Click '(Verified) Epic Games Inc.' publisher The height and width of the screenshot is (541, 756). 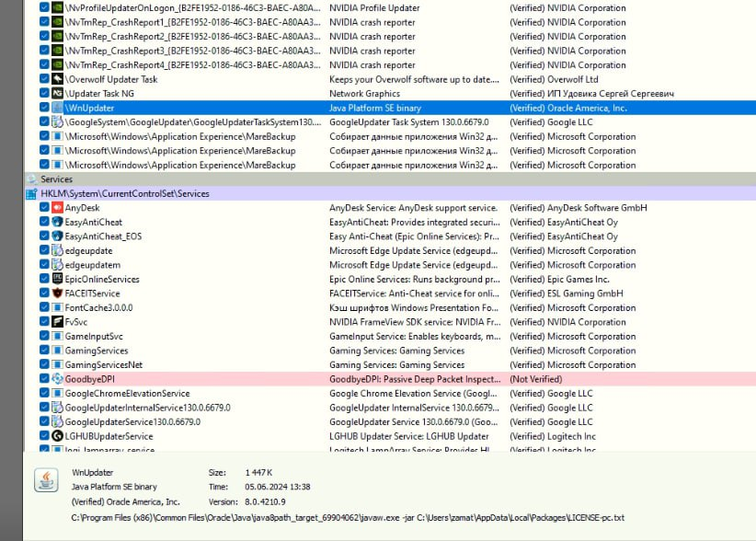tap(559, 279)
